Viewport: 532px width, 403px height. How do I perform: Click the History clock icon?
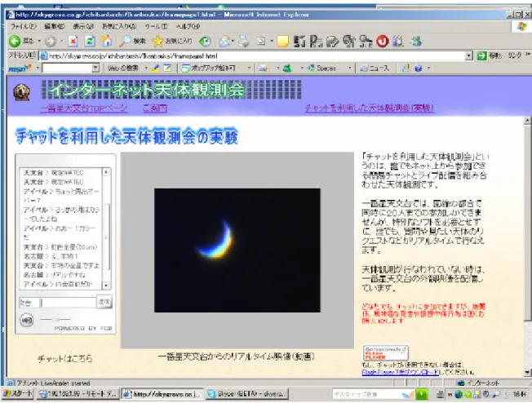(205, 42)
